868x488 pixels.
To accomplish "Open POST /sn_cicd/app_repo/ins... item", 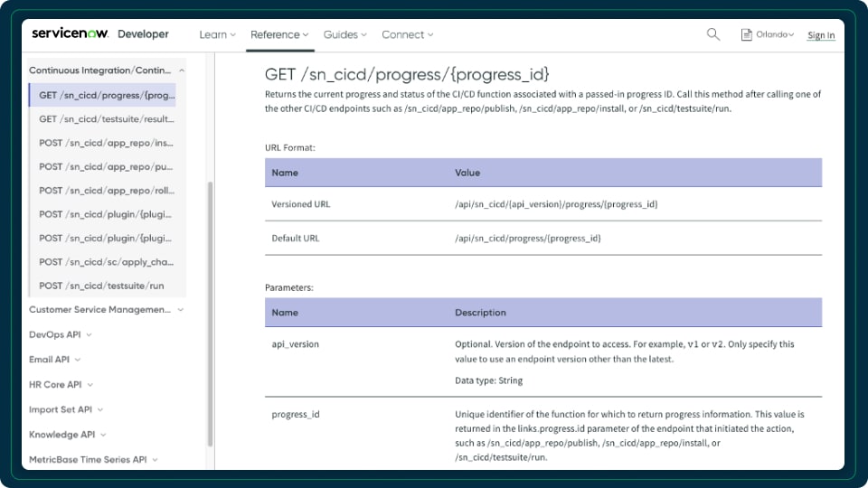I will [x=106, y=143].
